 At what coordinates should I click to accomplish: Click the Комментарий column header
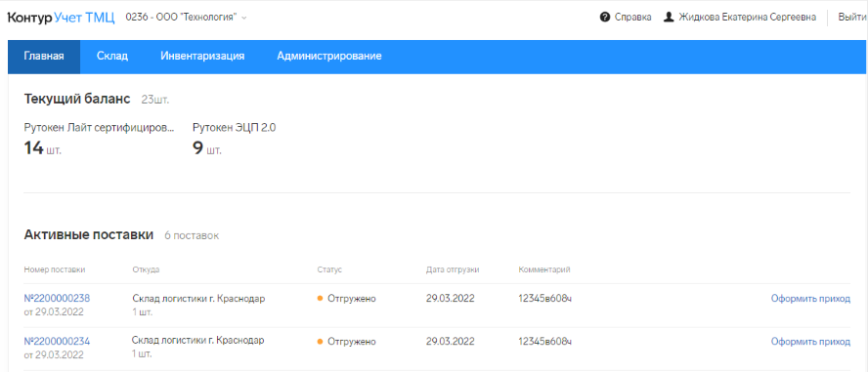(544, 269)
